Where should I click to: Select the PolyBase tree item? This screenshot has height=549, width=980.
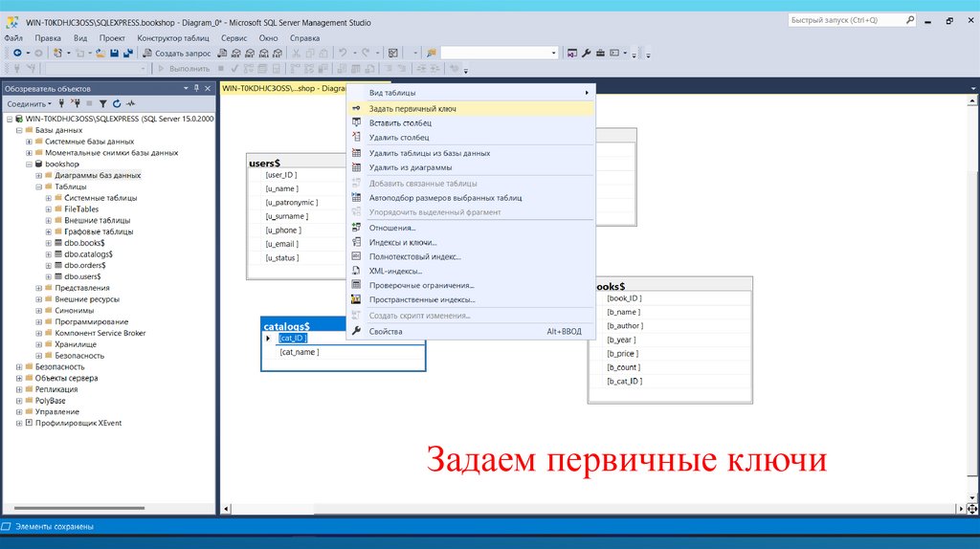pyautogui.click(x=50, y=401)
